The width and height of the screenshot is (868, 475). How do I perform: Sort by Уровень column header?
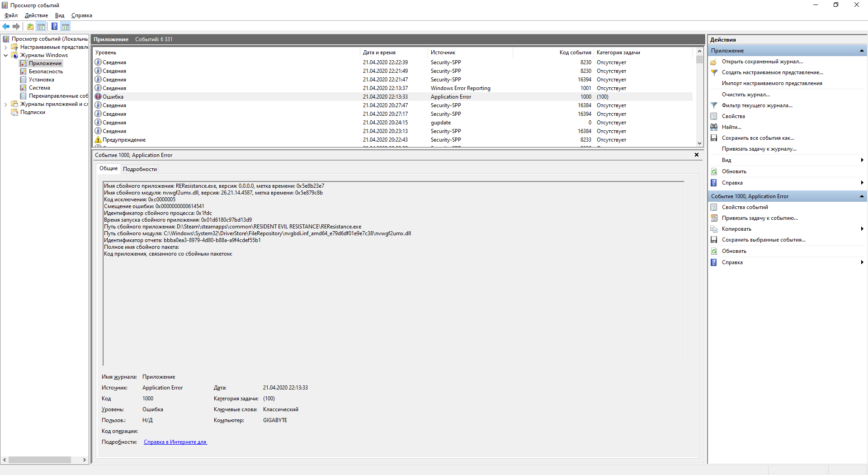226,52
